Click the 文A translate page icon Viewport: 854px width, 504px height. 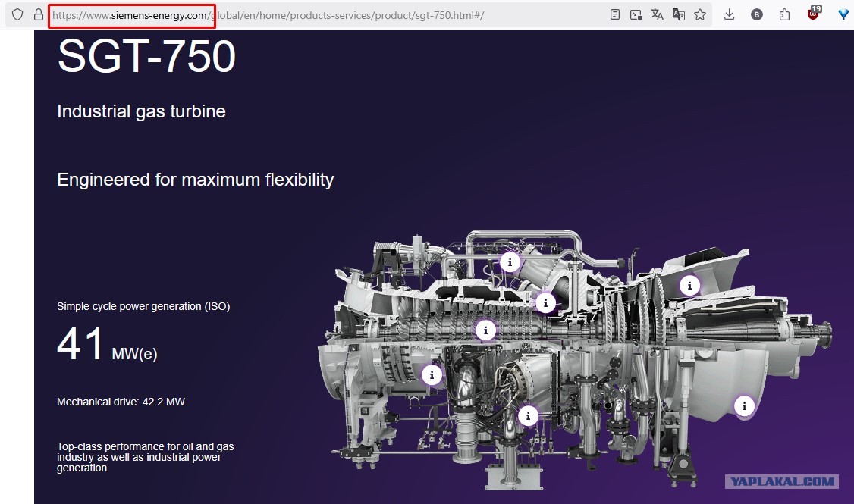point(658,14)
